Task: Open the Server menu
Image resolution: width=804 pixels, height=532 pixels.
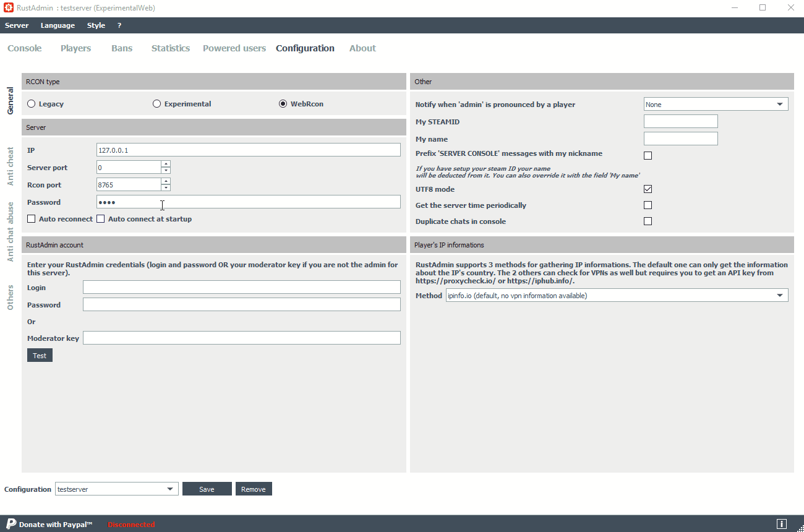Action: pos(17,25)
